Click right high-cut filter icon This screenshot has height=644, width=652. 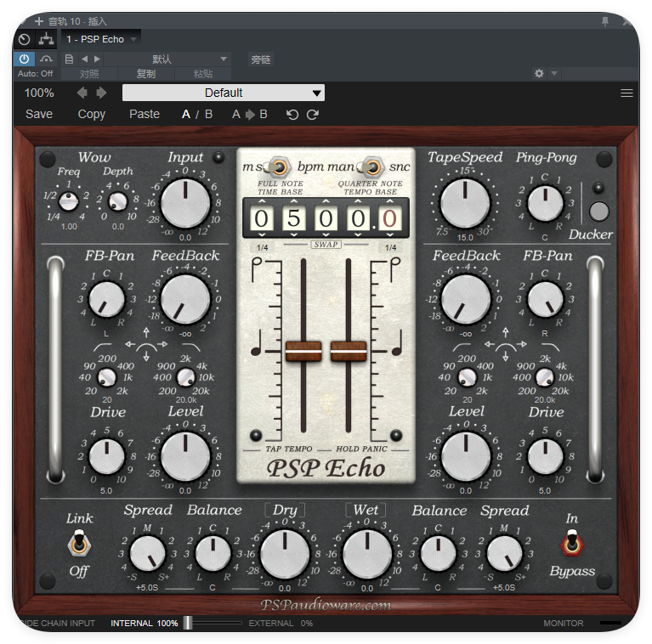[x=550, y=347]
